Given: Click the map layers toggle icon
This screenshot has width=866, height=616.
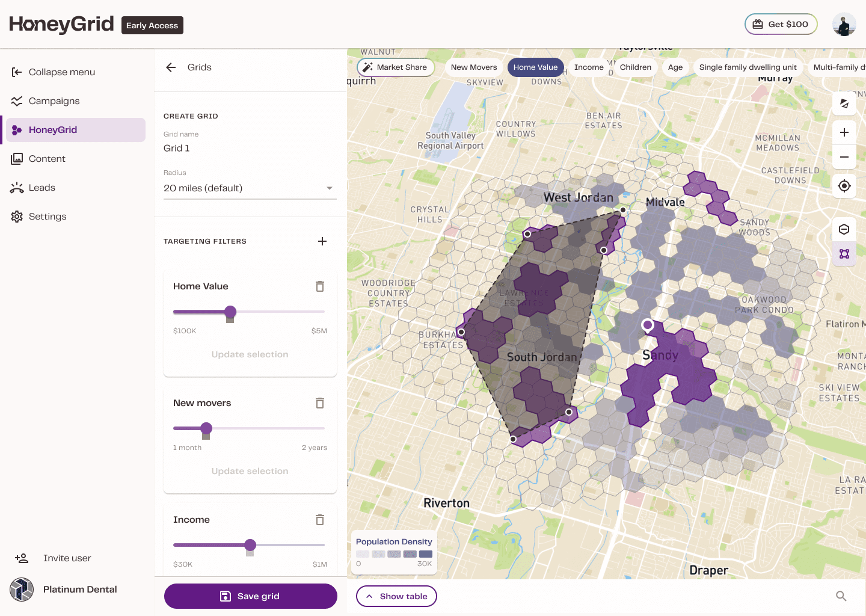Looking at the screenshot, I should (844, 103).
